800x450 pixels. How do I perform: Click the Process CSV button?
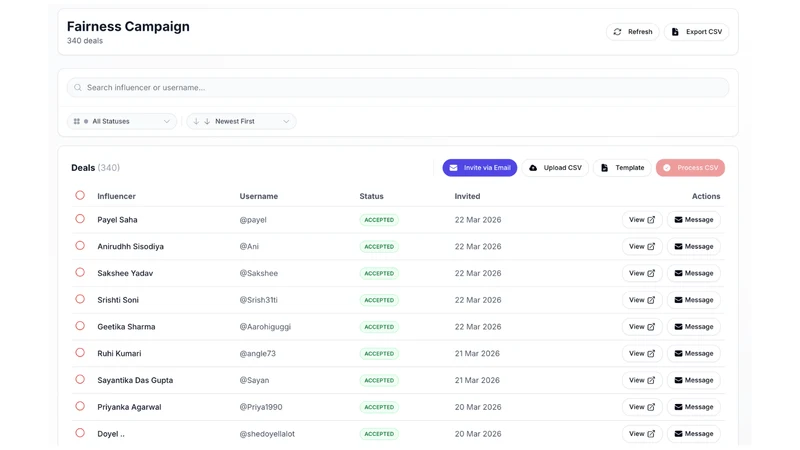[690, 168]
